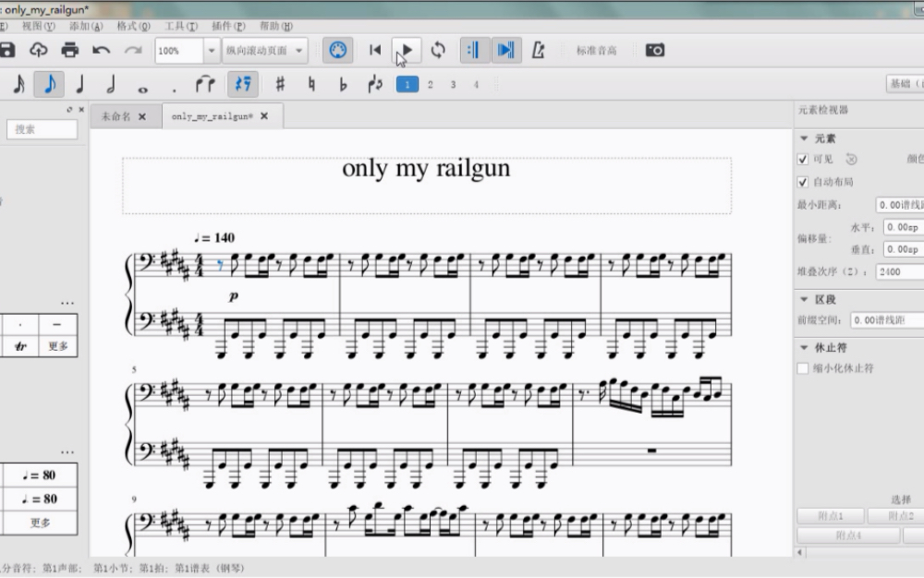Screen dimensions: 924x578
Task: Enable the 缩小化休止符 small rest checkbox
Action: click(803, 368)
